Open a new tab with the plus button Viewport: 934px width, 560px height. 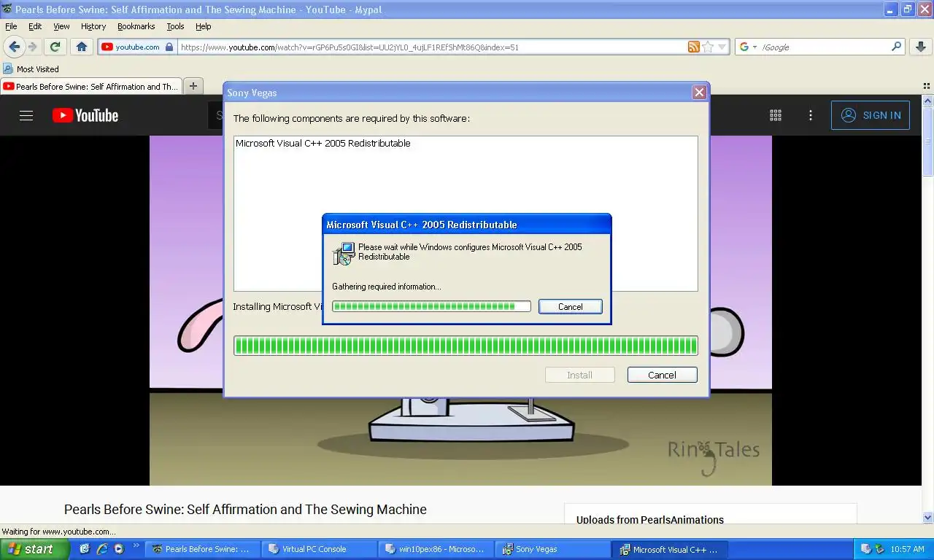click(193, 86)
